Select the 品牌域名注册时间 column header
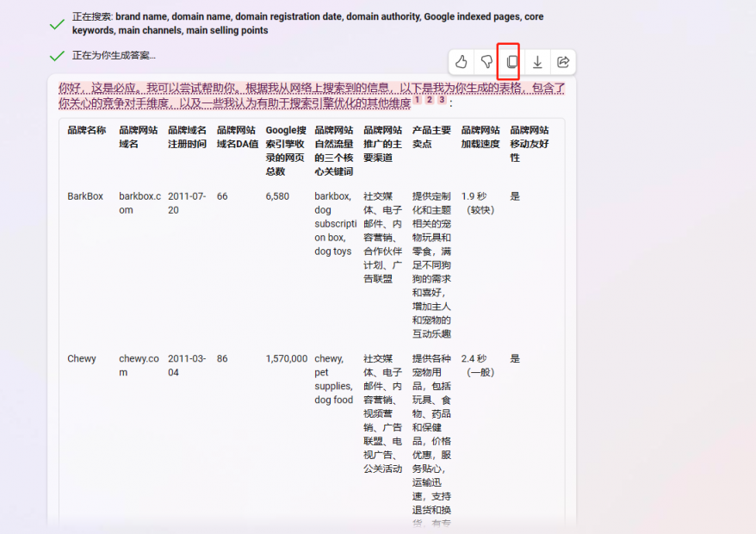This screenshot has height=534, width=756. pos(187,137)
